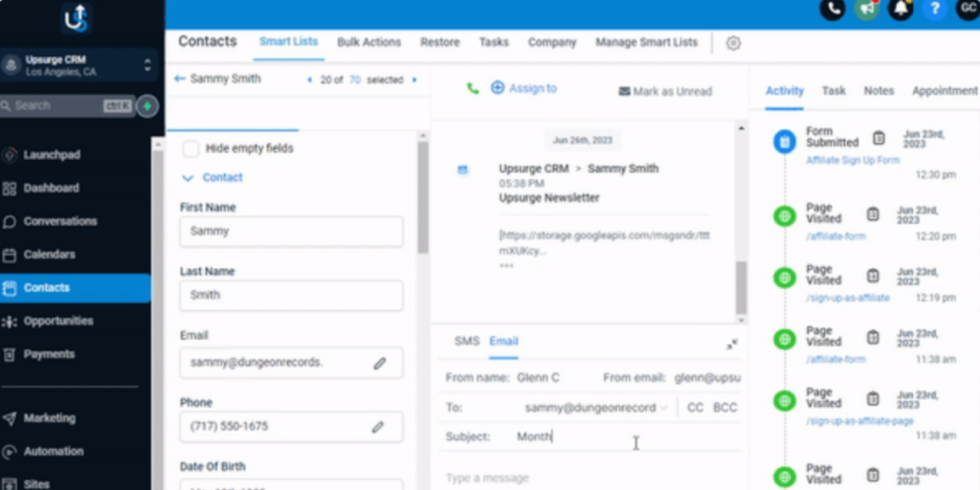Click the settings gear next to Manage Smart Lists
The height and width of the screenshot is (490, 980).
click(733, 43)
